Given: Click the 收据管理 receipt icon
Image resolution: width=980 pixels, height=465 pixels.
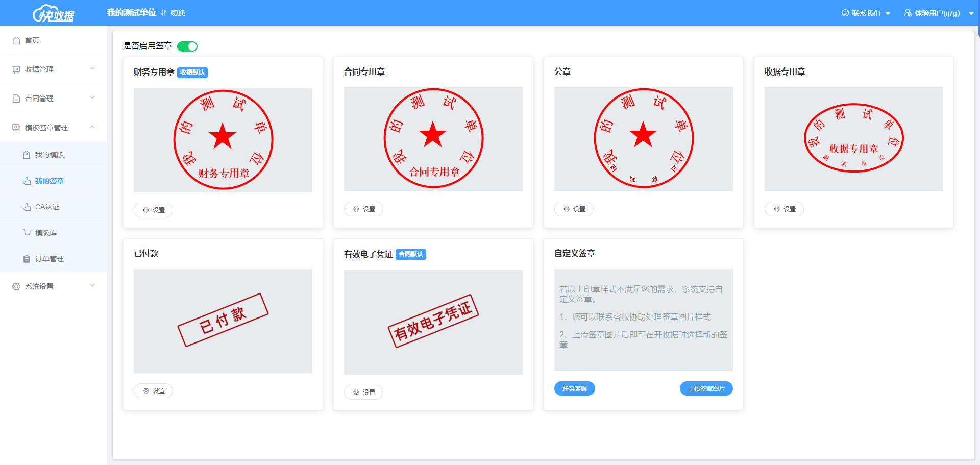Looking at the screenshot, I should click(x=16, y=69).
